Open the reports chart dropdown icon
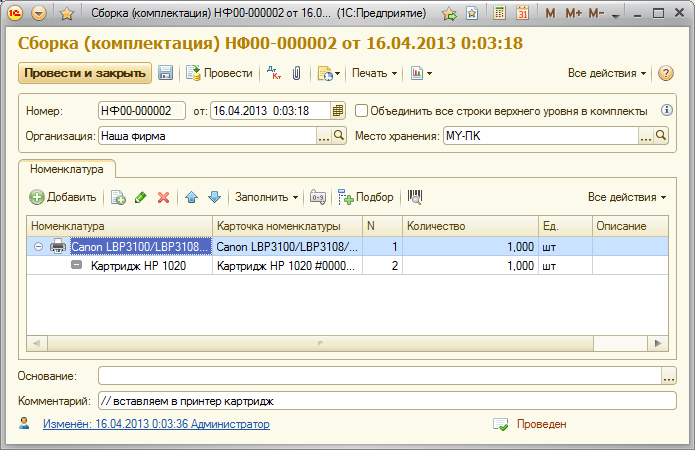 [421, 73]
